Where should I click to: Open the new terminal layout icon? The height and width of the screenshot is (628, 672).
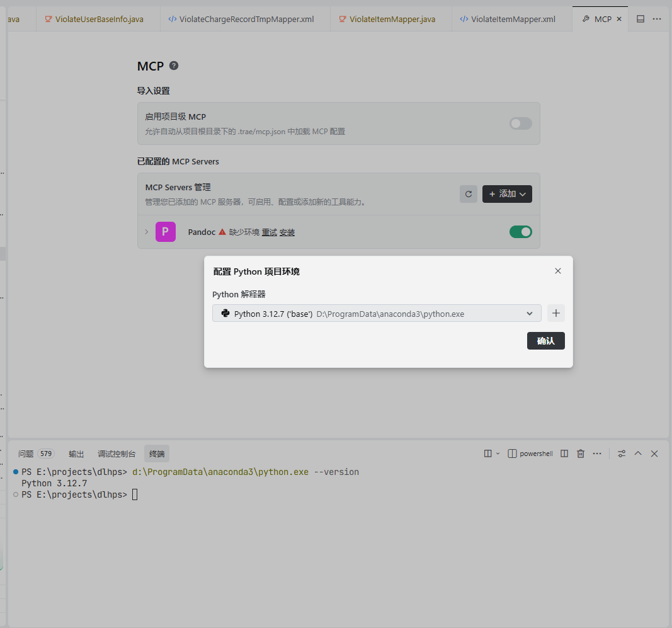tap(487, 454)
